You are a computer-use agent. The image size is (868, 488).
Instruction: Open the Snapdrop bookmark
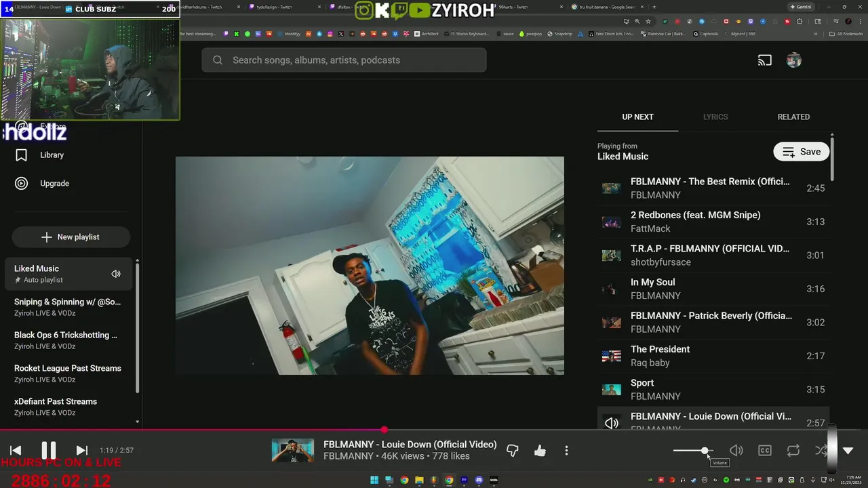tap(560, 34)
